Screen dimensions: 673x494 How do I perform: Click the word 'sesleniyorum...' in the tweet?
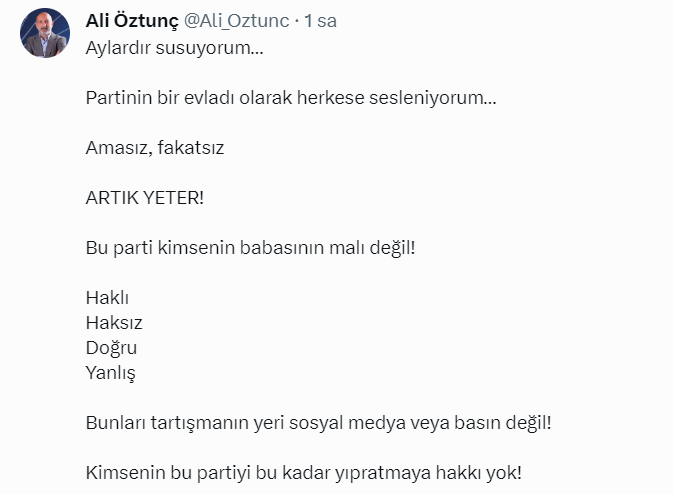(433, 98)
